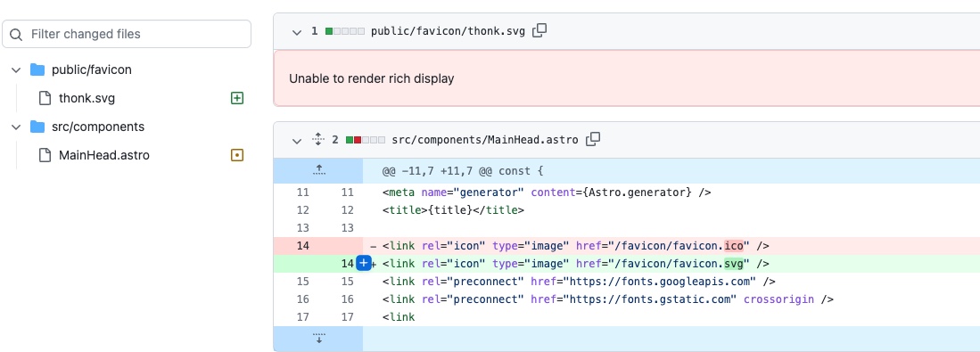This screenshot has height=352, width=980.
Task: Click the diffstat squares for thonk.svg
Action: tap(345, 31)
